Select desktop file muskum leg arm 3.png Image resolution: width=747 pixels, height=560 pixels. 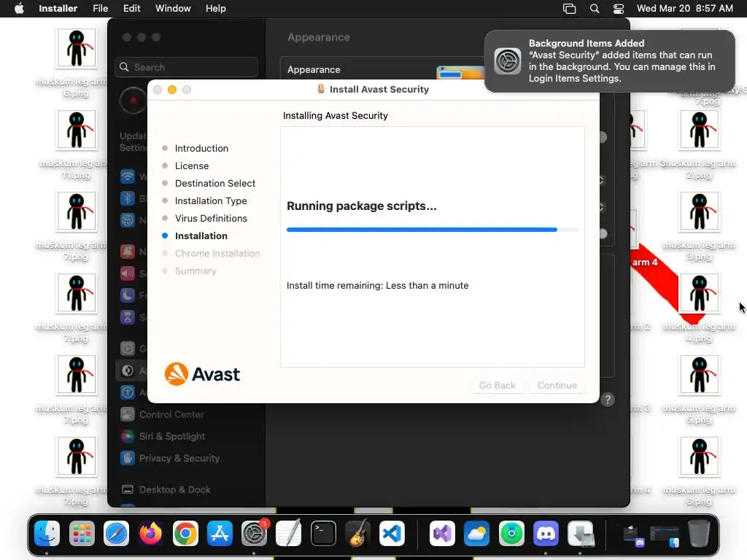point(699,227)
